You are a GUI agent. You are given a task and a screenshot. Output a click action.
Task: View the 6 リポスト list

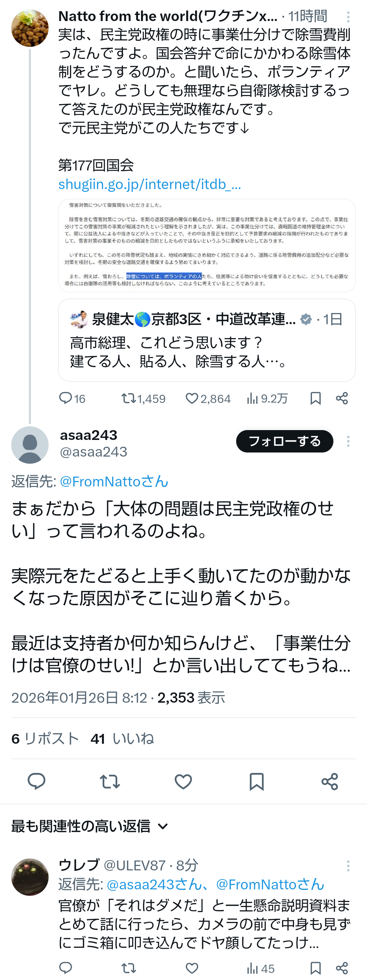pyautogui.click(x=45, y=738)
